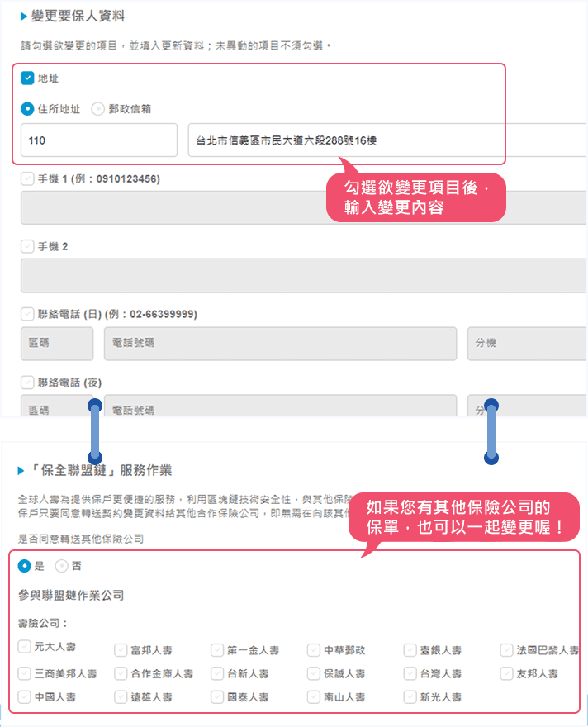Check the 合作金庫人壽 checkbox
Screen dimensions: 588x727
(121, 673)
